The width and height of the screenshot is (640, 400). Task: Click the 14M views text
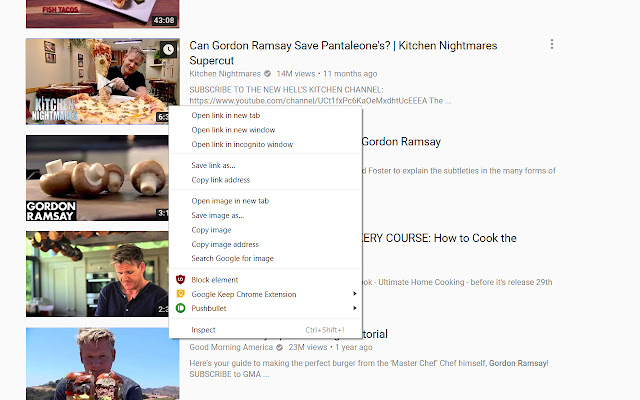(x=296, y=74)
